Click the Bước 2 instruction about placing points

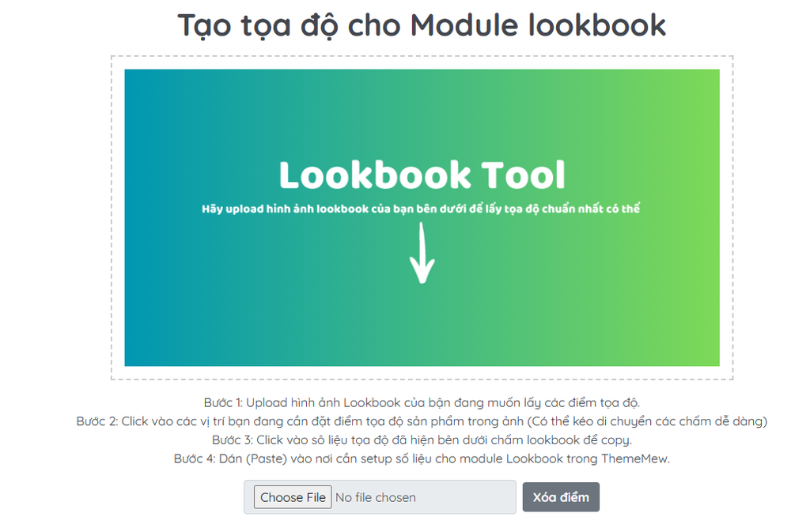(301, 421)
